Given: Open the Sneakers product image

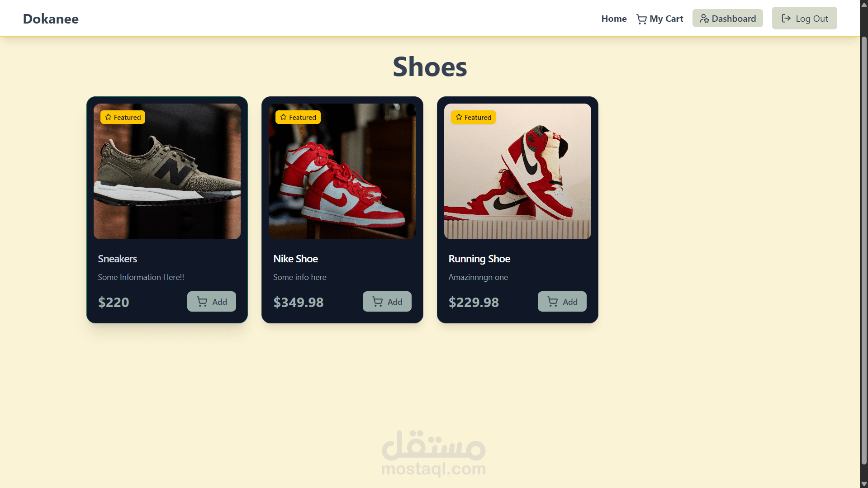Looking at the screenshot, I should (x=167, y=171).
